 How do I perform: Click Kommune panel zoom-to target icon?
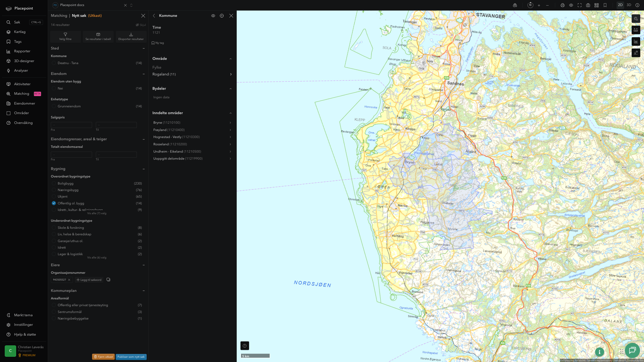(x=222, y=16)
